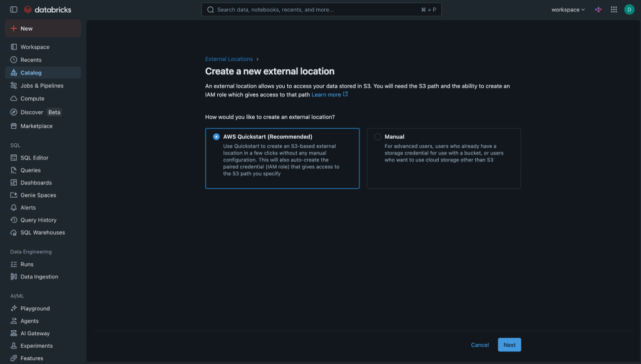641x364 pixels.
Task: Click the Catalog sidebar icon
Action: coord(14,73)
